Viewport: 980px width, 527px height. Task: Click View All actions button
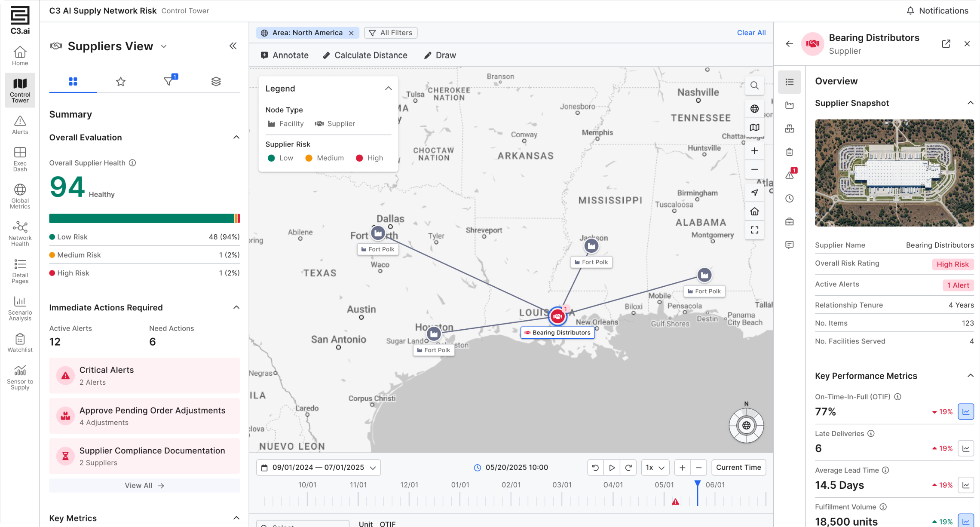[x=144, y=485]
